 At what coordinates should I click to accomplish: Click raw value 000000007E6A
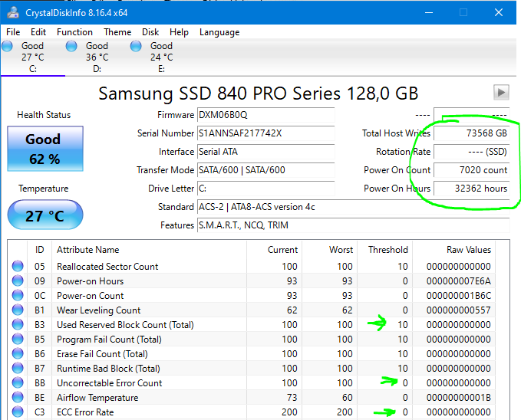pos(459,281)
